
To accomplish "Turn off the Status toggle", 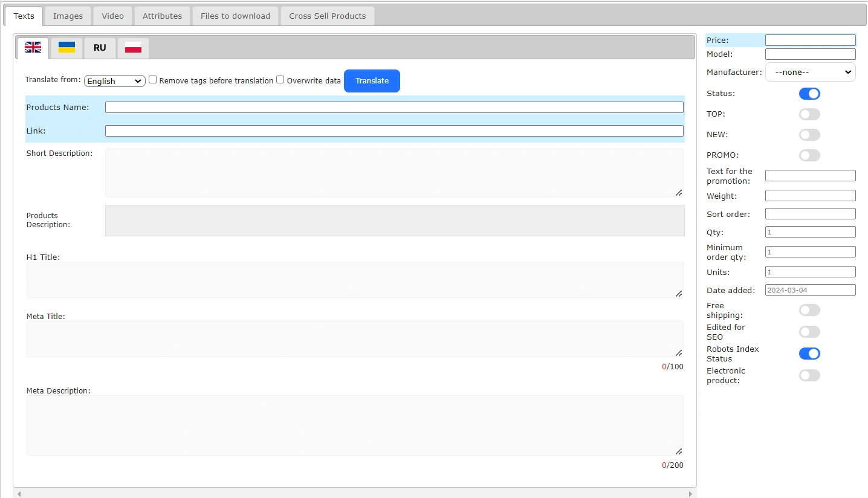I will coord(809,94).
